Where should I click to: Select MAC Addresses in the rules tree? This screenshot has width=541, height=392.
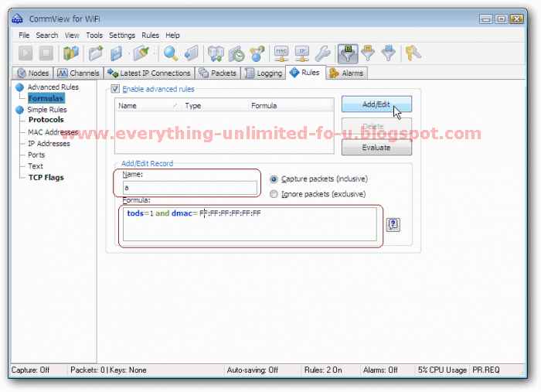[53, 132]
